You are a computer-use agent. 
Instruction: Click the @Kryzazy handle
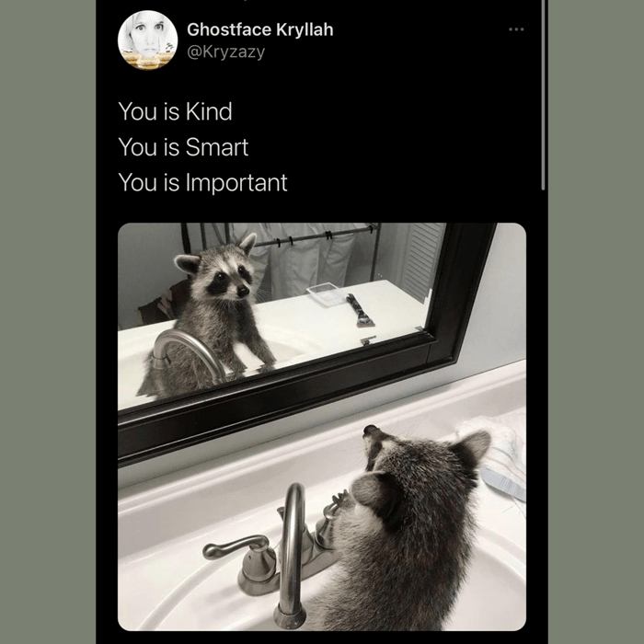[x=225, y=52]
